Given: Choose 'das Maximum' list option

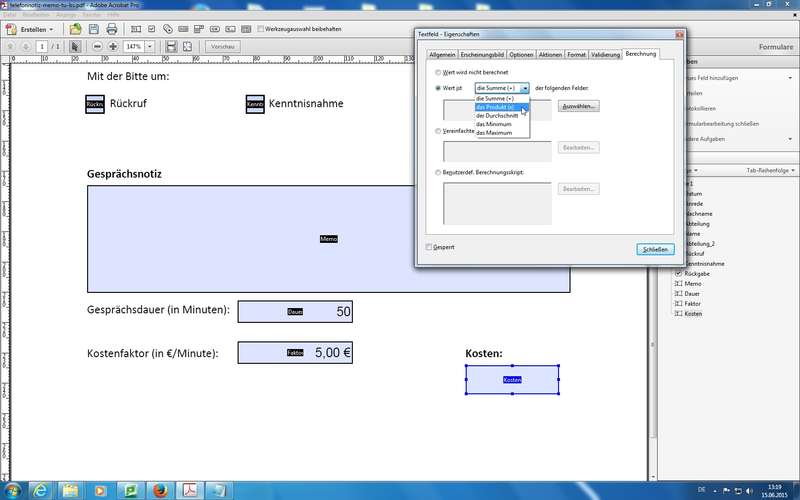Looking at the screenshot, I should click(x=502, y=133).
